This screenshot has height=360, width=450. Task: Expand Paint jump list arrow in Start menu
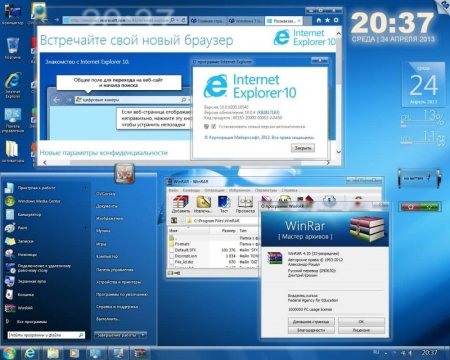pyautogui.click(x=85, y=228)
